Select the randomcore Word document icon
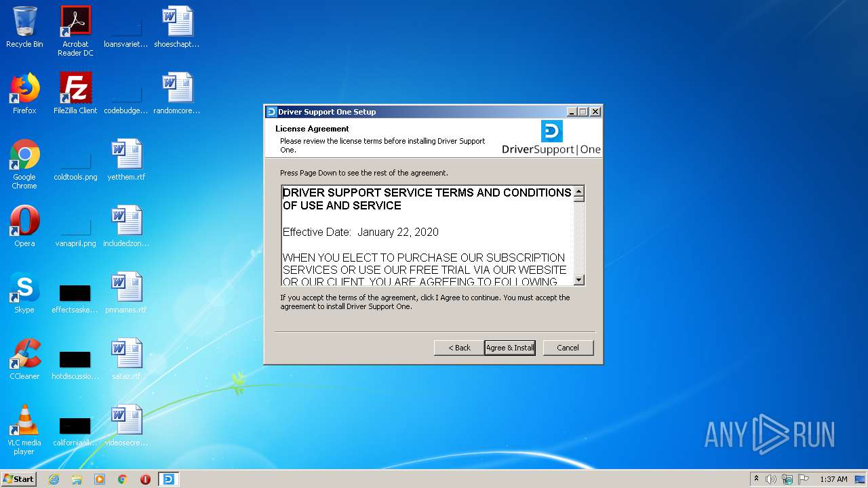 point(177,94)
